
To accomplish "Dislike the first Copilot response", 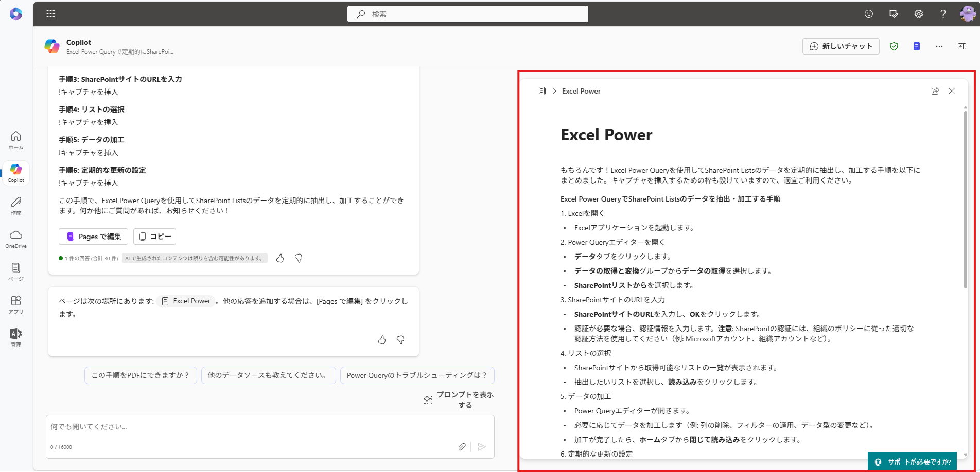I will [x=299, y=258].
